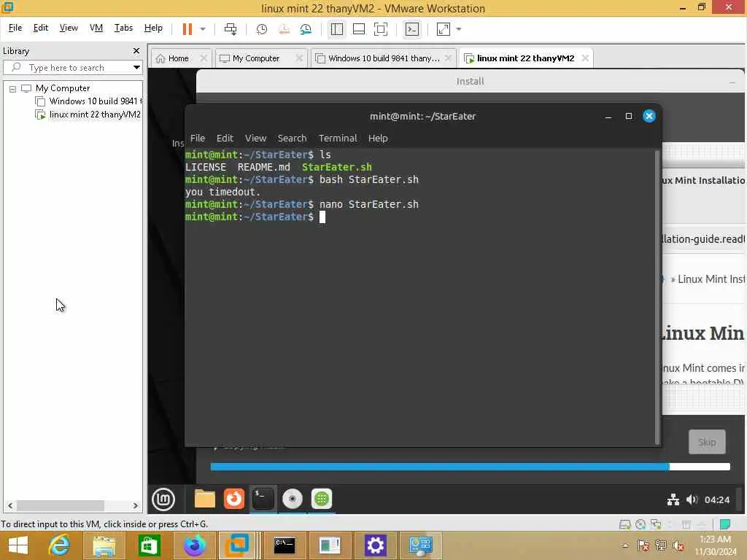747x560 pixels.
Task: Open the Linux Mint start menu
Action: coord(163,499)
